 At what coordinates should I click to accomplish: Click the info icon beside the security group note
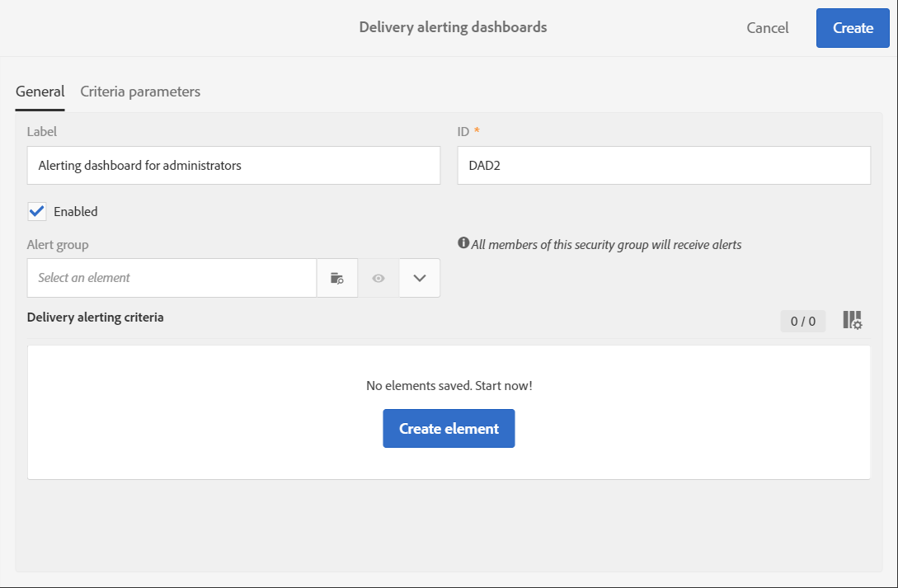point(463,243)
